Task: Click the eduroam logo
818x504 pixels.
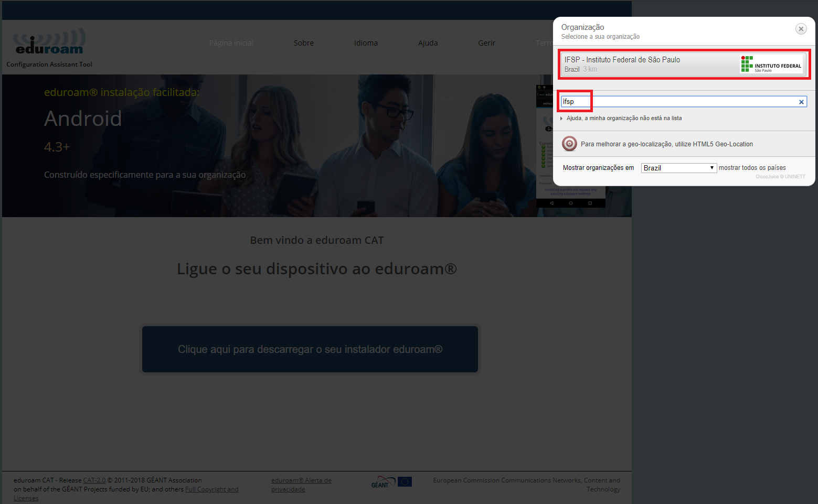Action: [49, 42]
